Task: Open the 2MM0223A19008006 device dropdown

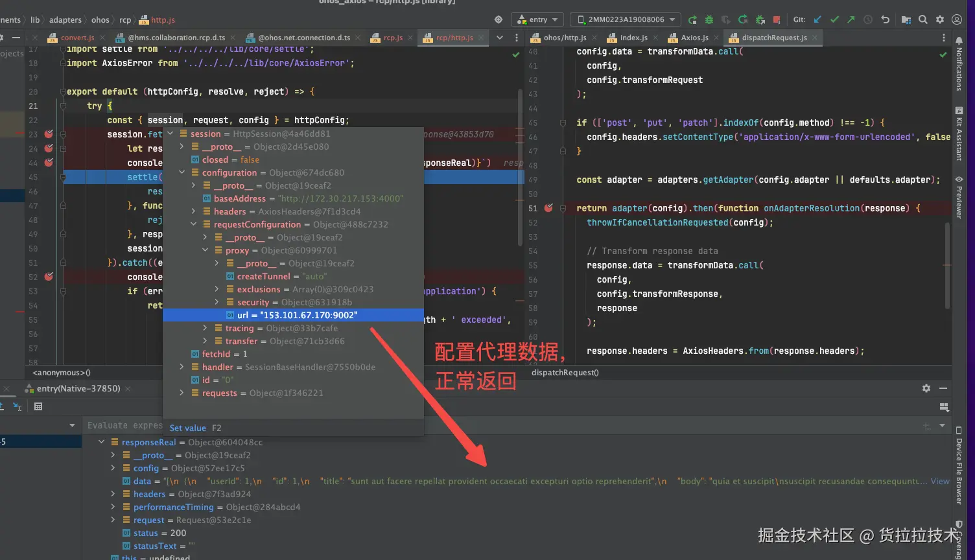Action: tap(626, 19)
